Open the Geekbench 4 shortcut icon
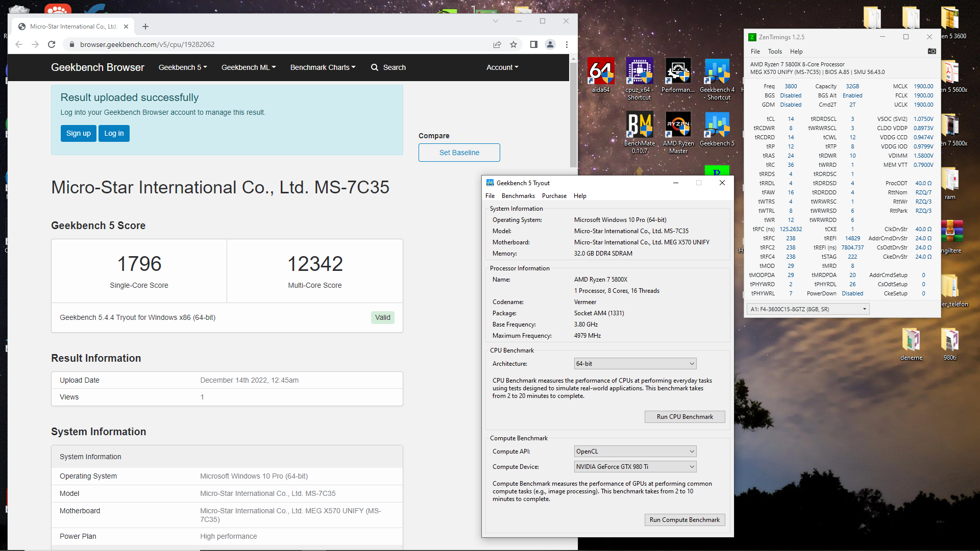Image resolution: width=980 pixels, height=551 pixels. point(717,79)
